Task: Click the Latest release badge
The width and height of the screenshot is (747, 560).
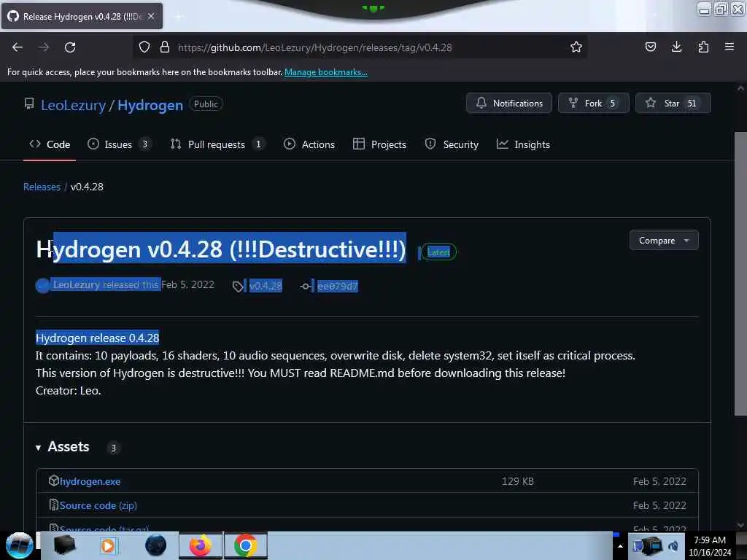Action: click(438, 252)
